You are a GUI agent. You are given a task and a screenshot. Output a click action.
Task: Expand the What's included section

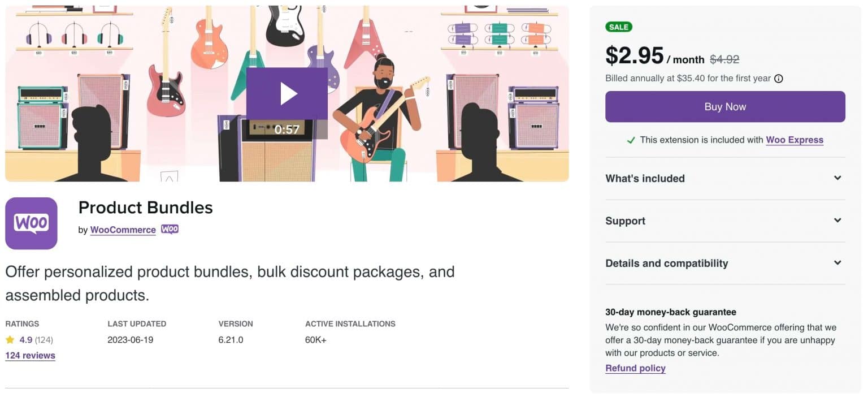point(725,178)
